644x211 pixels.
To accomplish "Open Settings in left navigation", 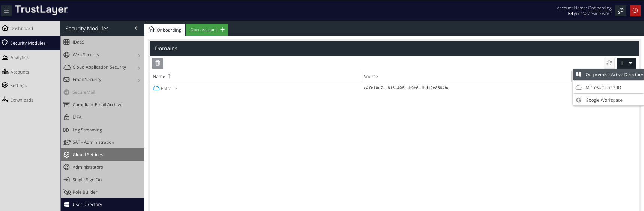I will coord(30,85).
